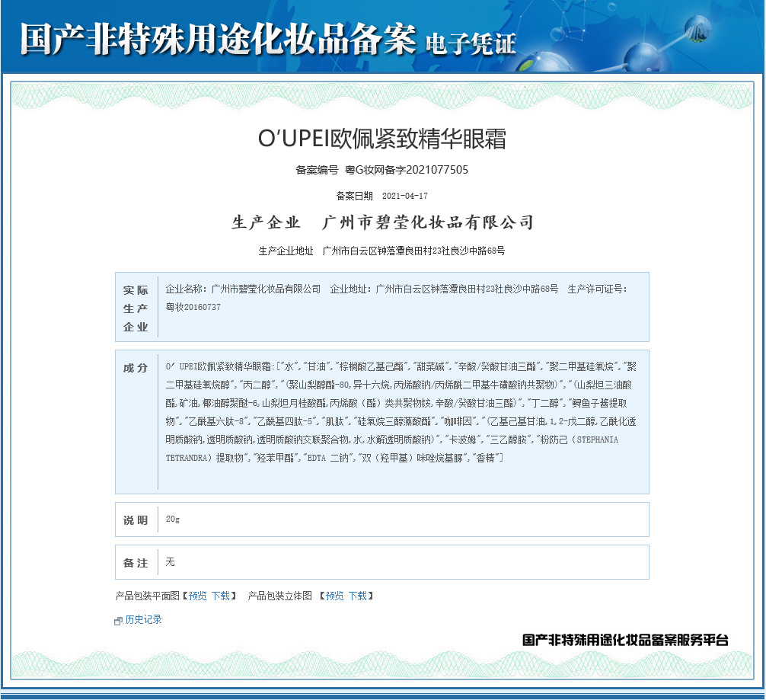Image resolution: width=766 pixels, height=700 pixels.
Task: Select the 说明 value 20g
Action: click(173, 519)
